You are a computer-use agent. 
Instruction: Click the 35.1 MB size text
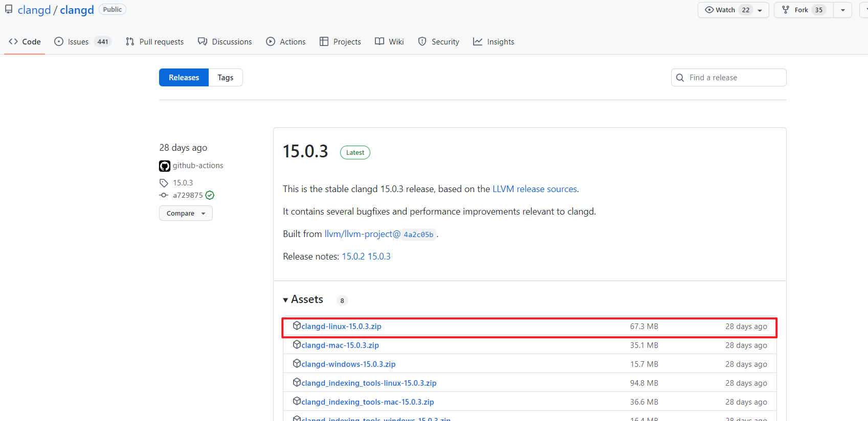(x=644, y=345)
